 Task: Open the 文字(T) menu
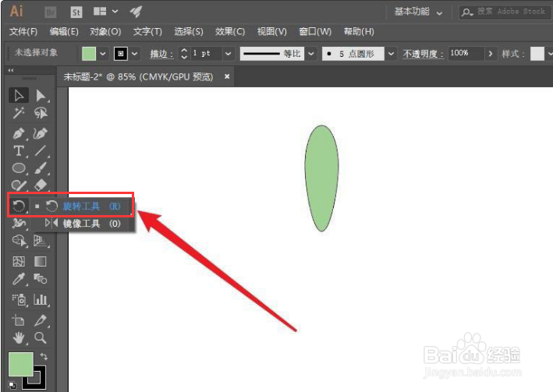click(x=147, y=32)
